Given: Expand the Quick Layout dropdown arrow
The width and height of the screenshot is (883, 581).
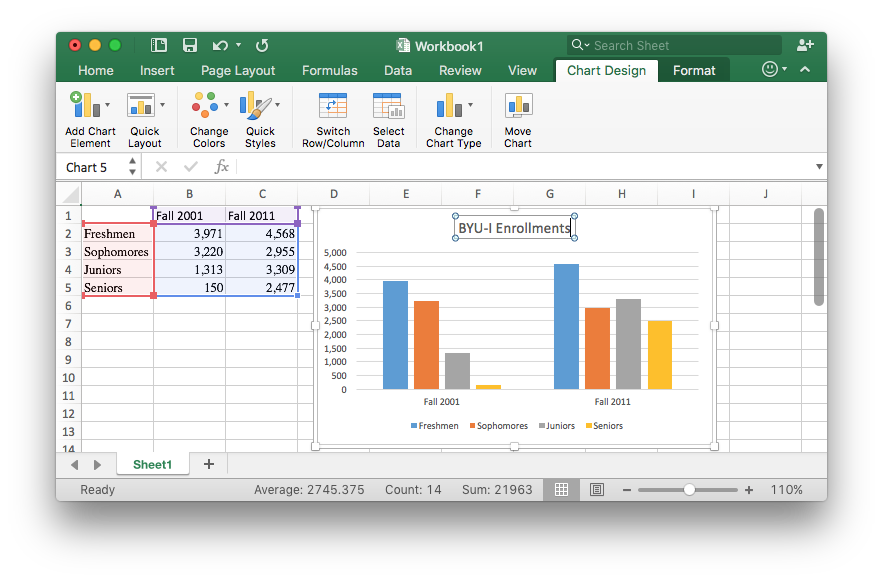Looking at the screenshot, I should [162, 105].
